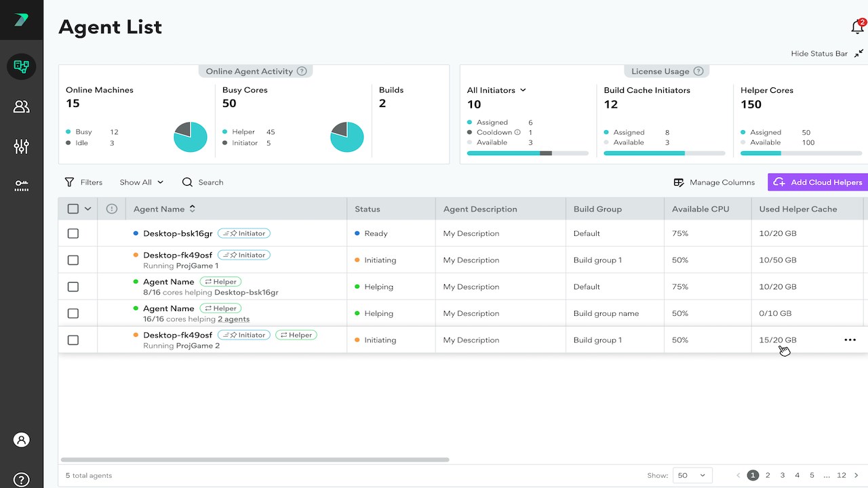Click the All Initiators usage bar
The image size is (868, 488).
tap(528, 153)
